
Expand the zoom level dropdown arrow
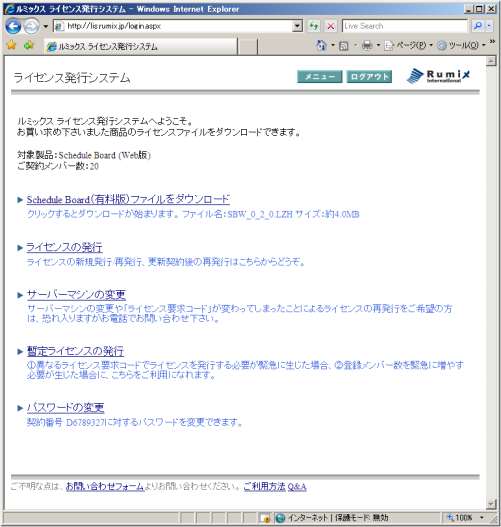click(482, 518)
